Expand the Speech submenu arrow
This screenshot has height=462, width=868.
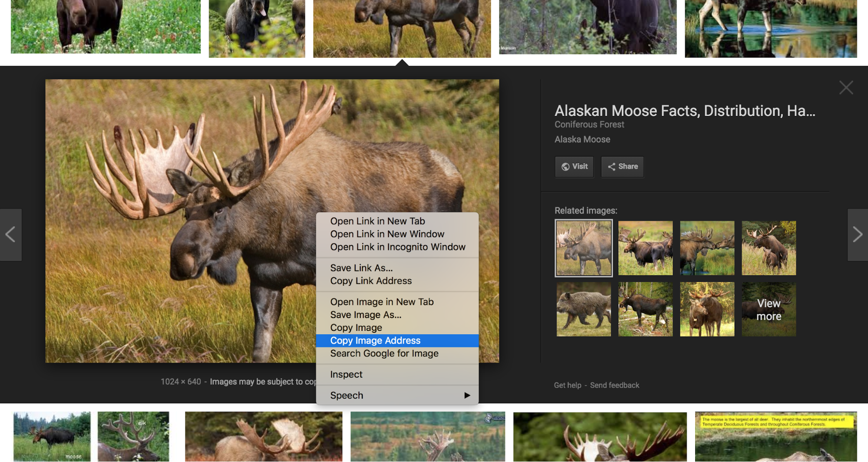pos(467,395)
